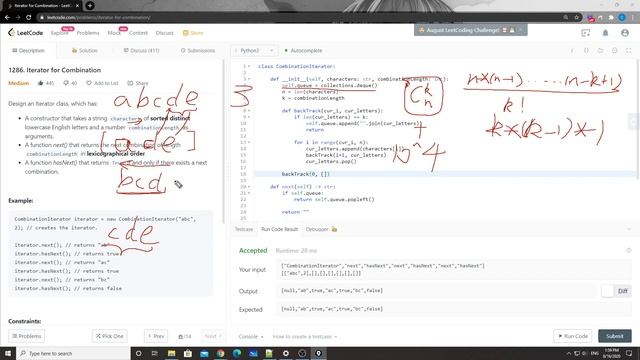Bookmark page with the star icon
This screenshot has height=360, width=640.
tap(577, 18)
